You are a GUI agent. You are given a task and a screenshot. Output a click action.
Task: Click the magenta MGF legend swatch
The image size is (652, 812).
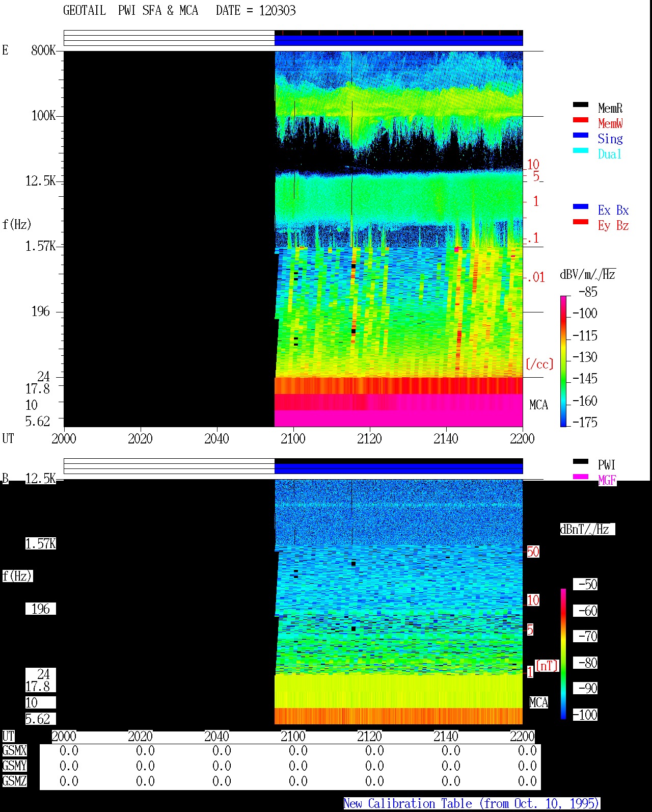(581, 477)
